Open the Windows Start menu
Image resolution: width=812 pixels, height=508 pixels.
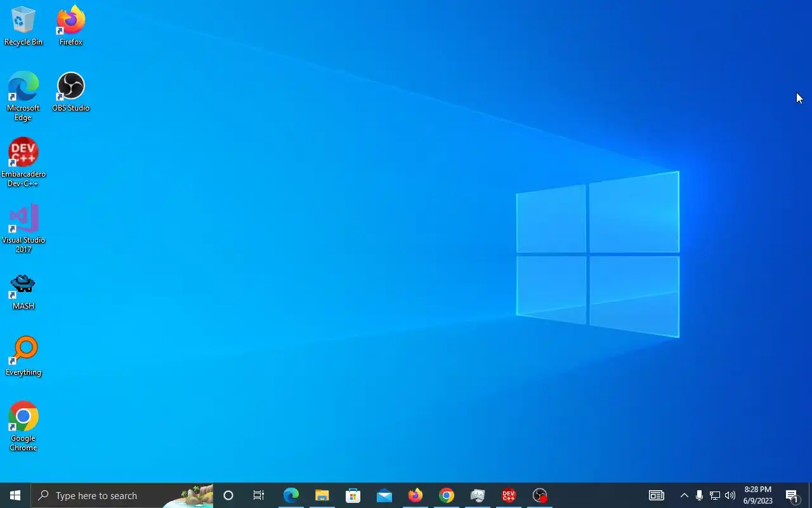coord(15,495)
